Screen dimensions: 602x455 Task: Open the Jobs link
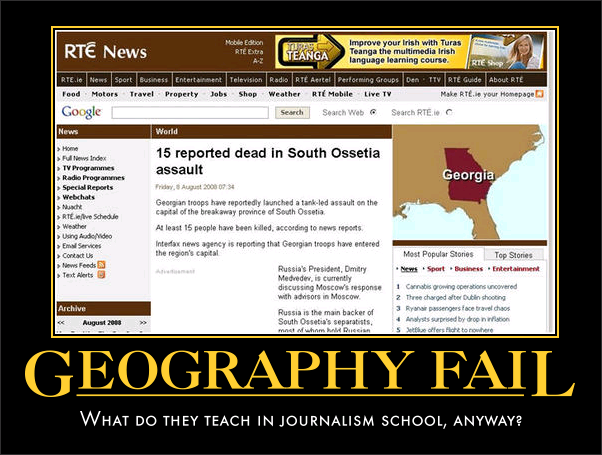[x=218, y=94]
